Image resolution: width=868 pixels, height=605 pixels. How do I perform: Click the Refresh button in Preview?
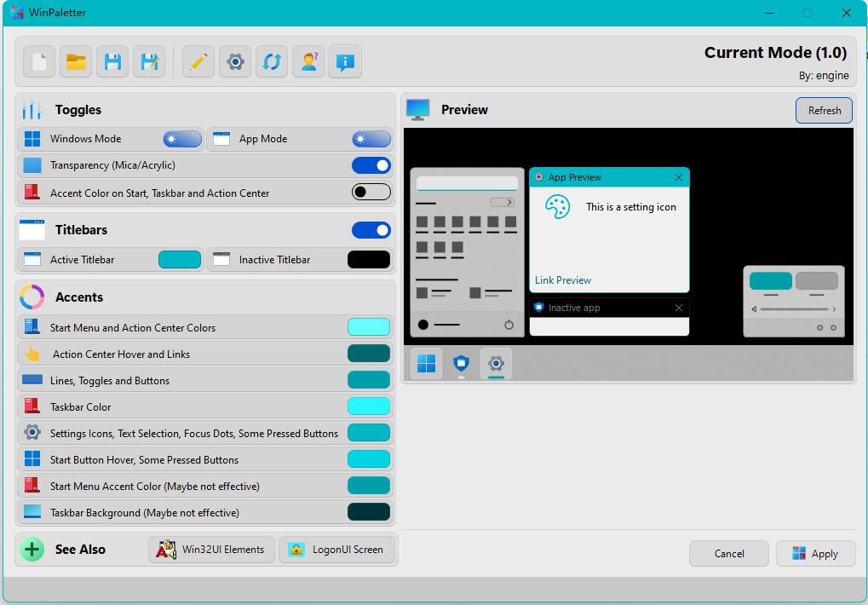824,111
